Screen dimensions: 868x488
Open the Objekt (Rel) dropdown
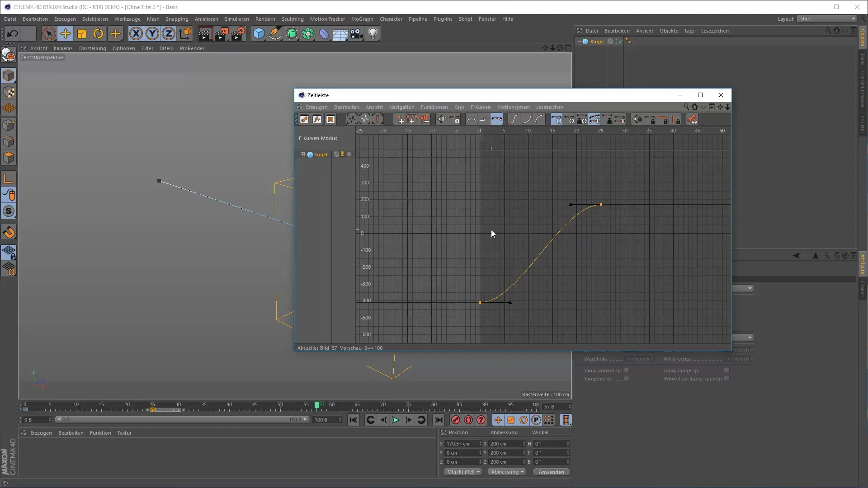463,472
